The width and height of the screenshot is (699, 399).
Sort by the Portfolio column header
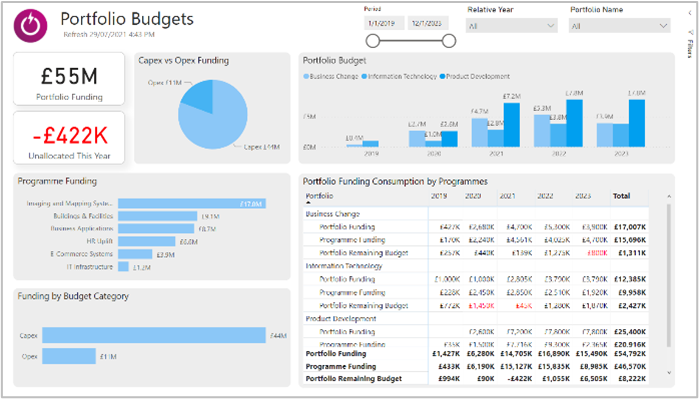(x=319, y=196)
